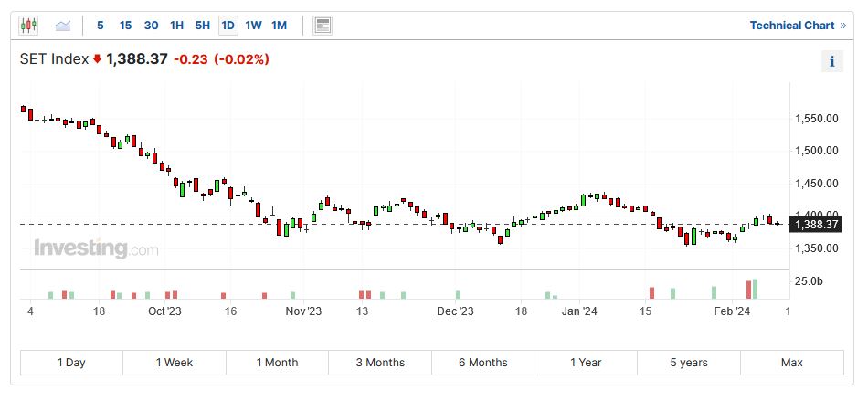Viewport: 868px width, 401px height.
Task: Switch to the area chart icon
Action: click(x=63, y=26)
